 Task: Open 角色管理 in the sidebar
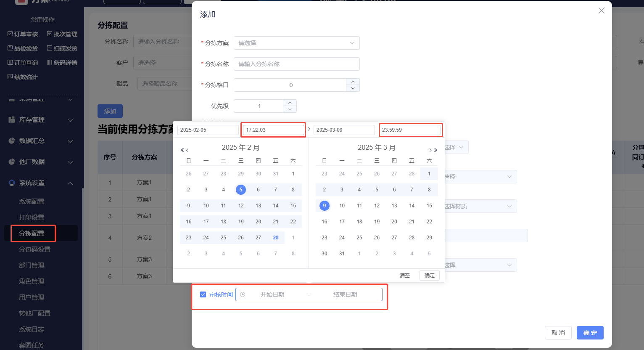click(x=32, y=281)
